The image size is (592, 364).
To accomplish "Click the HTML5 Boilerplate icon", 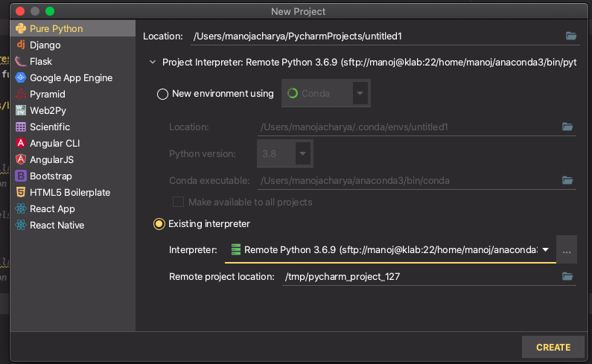I will pyautogui.click(x=21, y=192).
